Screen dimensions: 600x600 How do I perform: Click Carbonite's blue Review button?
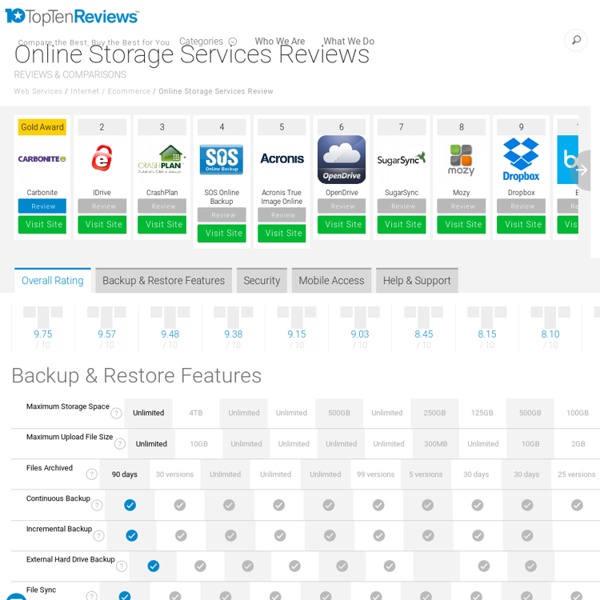click(x=42, y=206)
